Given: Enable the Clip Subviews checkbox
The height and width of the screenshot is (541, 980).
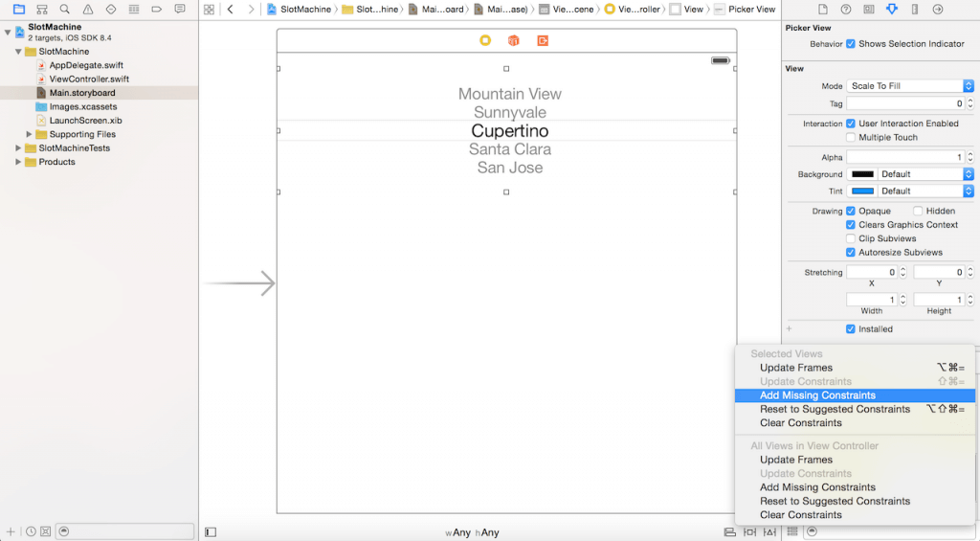Looking at the screenshot, I should point(851,238).
